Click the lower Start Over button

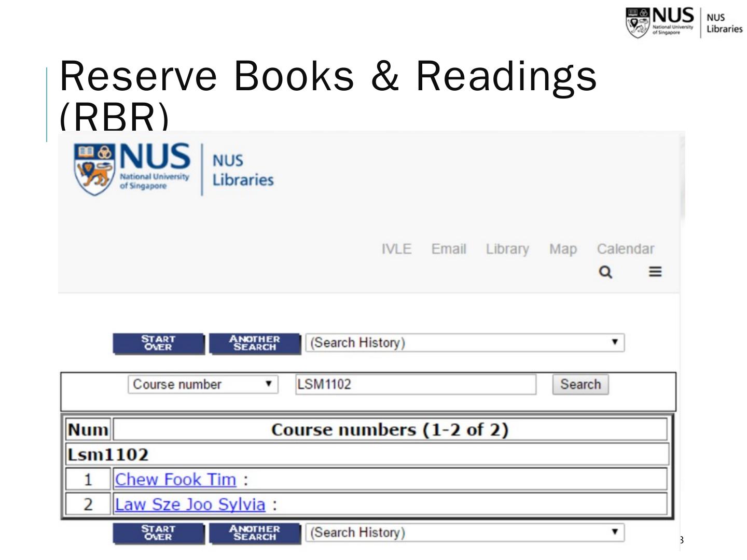tap(158, 533)
